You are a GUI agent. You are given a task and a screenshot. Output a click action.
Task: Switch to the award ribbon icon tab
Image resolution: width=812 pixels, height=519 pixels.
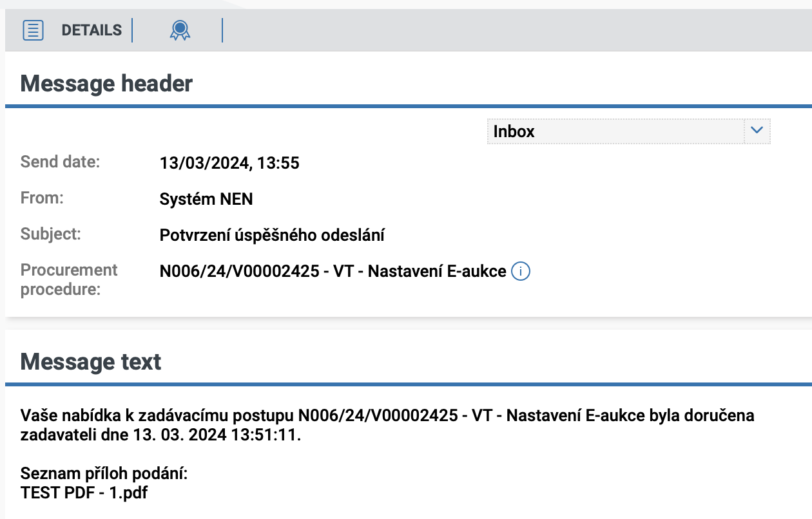click(180, 30)
